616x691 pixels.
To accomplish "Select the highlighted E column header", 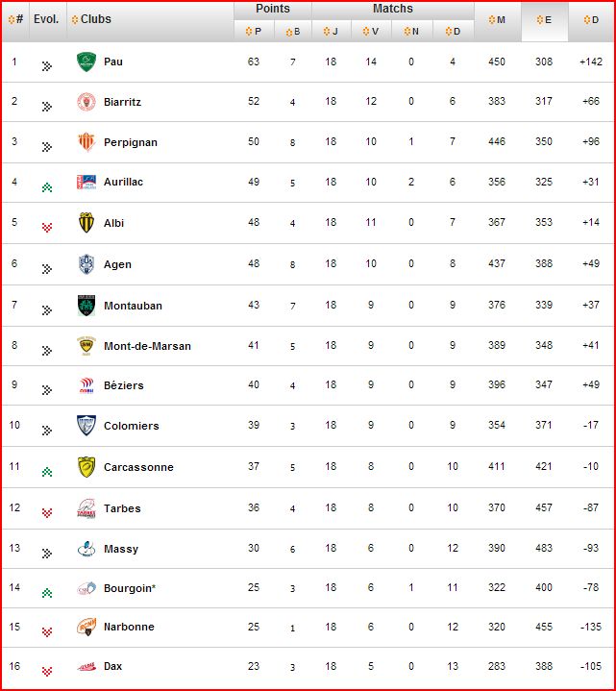I will (544, 20).
